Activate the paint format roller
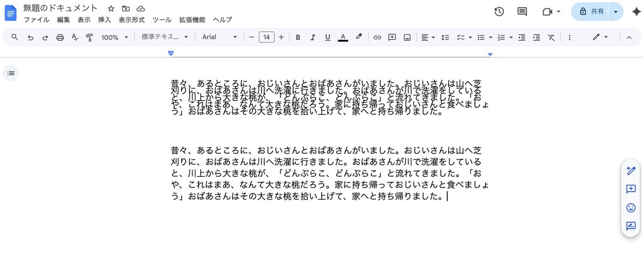Screen dimensions: 644x268 89,38
